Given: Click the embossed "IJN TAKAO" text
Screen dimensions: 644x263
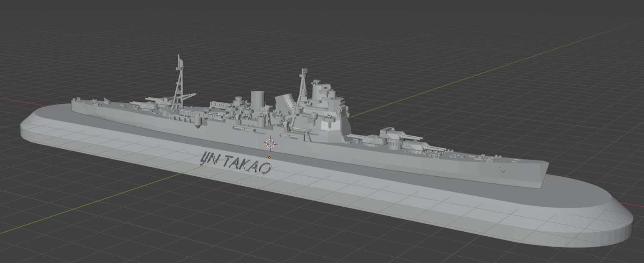Looking at the screenshot, I should click(x=236, y=163).
